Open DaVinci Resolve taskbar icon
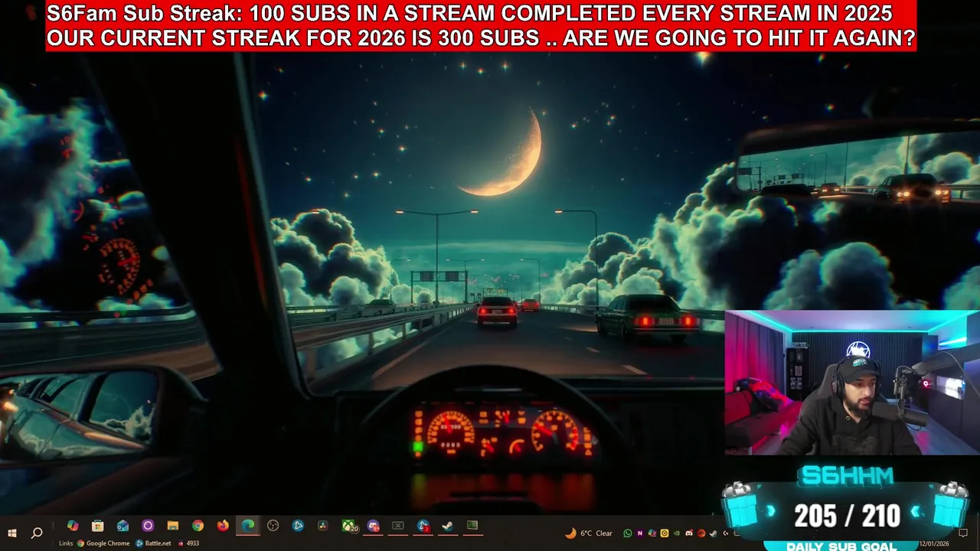Viewport: 980px width, 551px height. pyautogui.click(x=323, y=526)
